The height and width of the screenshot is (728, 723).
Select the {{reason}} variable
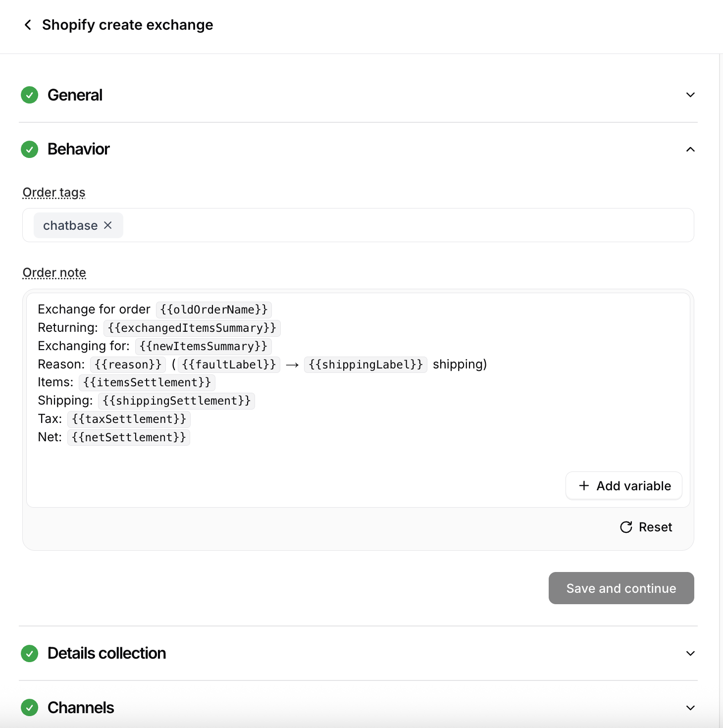(x=128, y=364)
